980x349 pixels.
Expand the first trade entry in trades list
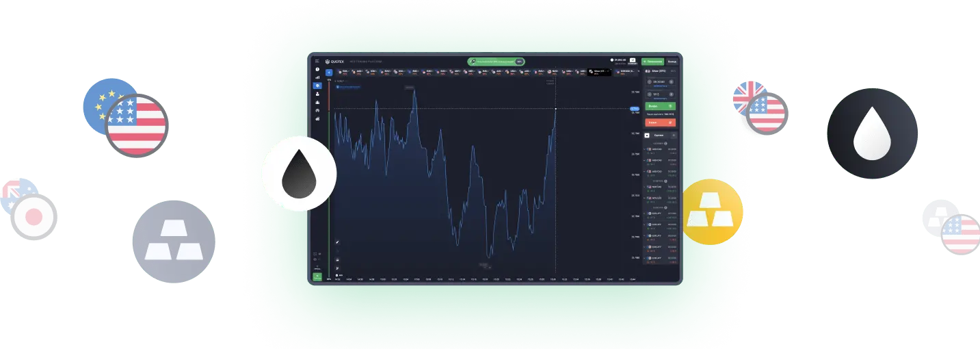(645, 150)
